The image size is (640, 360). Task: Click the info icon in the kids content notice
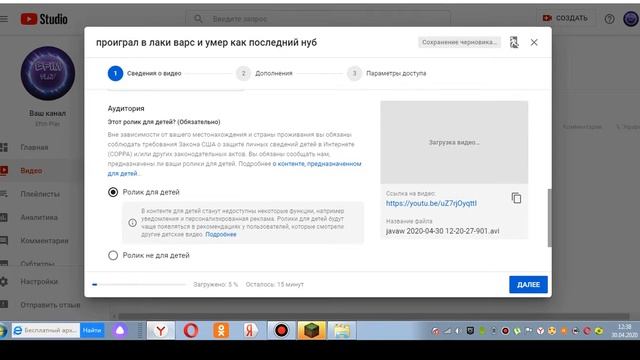133,223
